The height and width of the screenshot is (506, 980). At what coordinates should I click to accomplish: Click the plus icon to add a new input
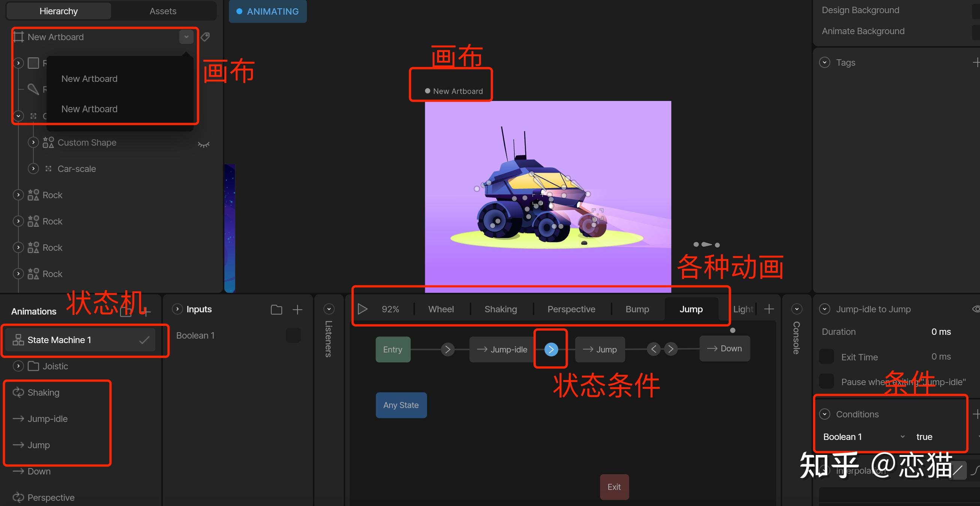[x=298, y=309]
